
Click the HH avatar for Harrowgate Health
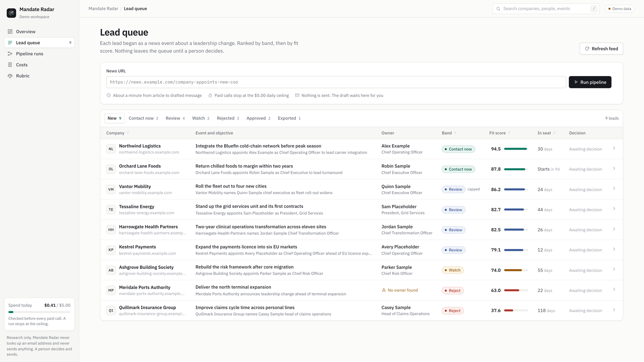click(111, 230)
